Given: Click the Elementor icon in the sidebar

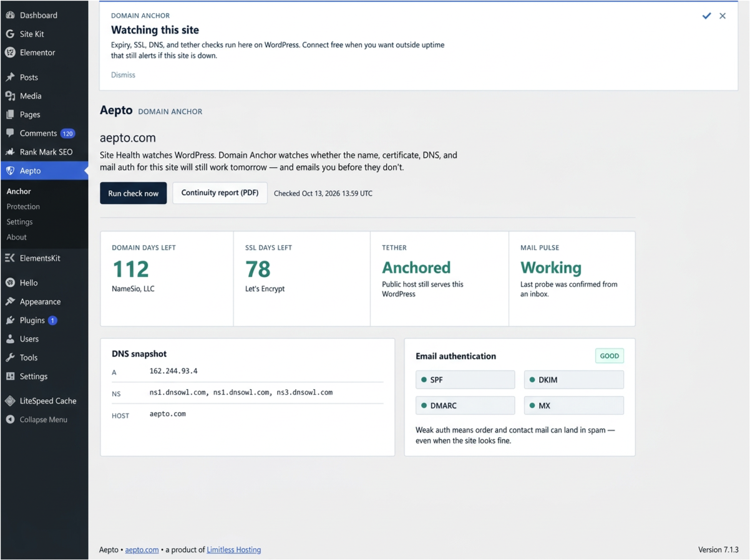Looking at the screenshot, I should tap(10, 52).
